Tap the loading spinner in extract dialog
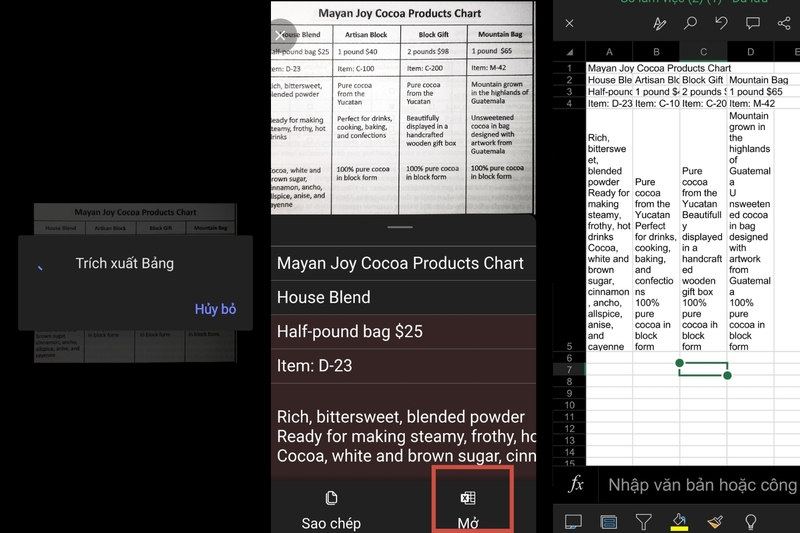The image size is (800, 533). tap(40, 267)
